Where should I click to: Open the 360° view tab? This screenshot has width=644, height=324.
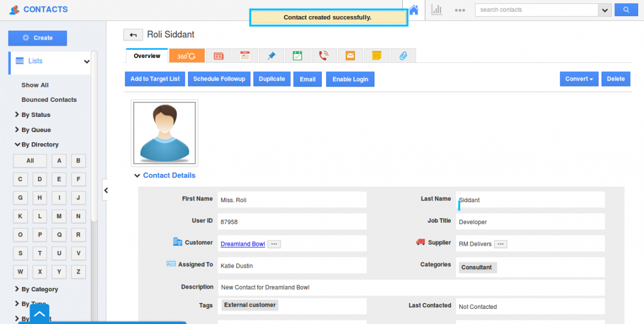coord(186,56)
